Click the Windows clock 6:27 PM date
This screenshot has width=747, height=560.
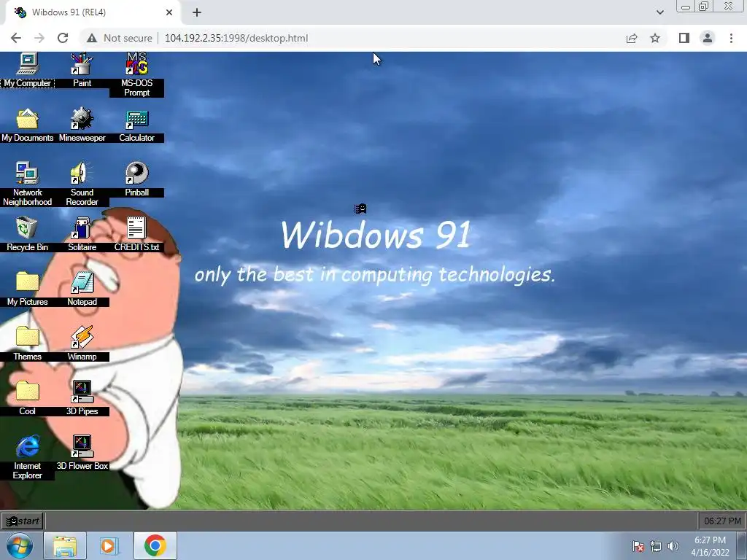[x=710, y=546]
